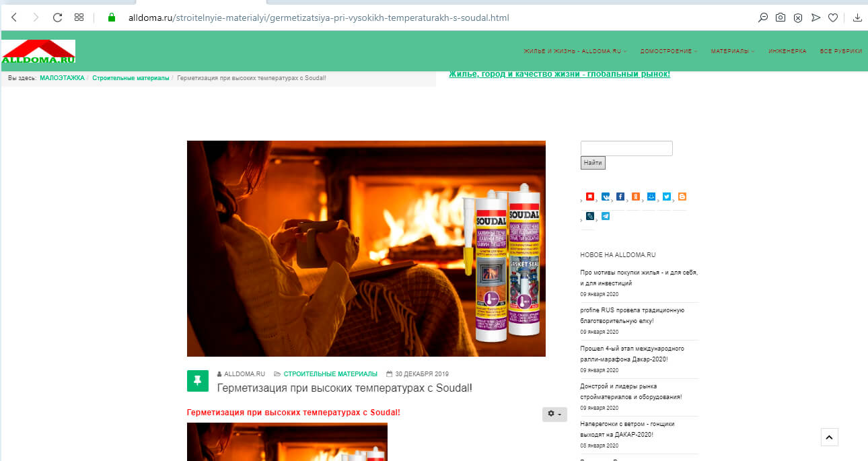The image size is (868, 461).
Task: Open the ВСЕ РУБРИКИ menu item
Action: pos(841,51)
